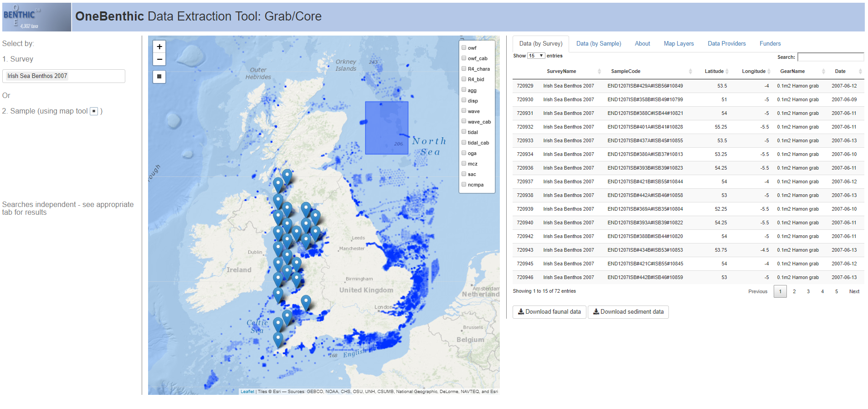Switch to Data (by Sample) tab

pyautogui.click(x=598, y=44)
